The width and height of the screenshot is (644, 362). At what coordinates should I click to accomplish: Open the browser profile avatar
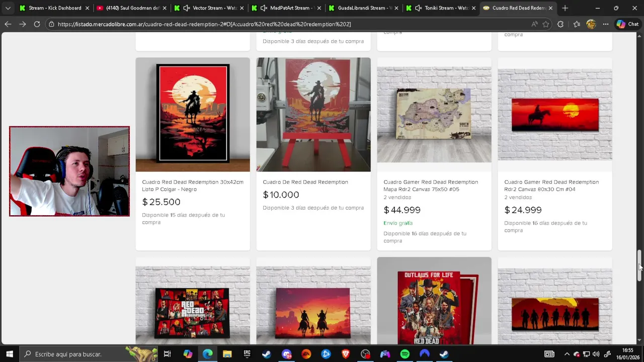591,24
